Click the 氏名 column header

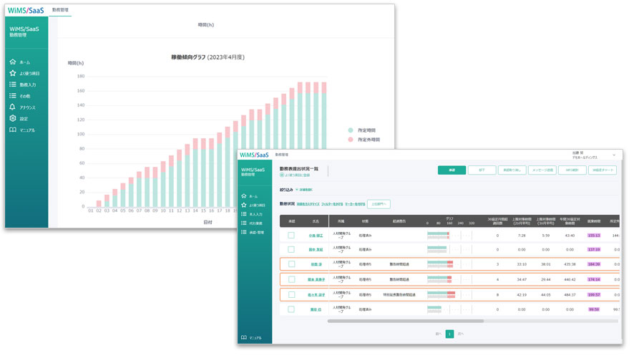click(316, 221)
